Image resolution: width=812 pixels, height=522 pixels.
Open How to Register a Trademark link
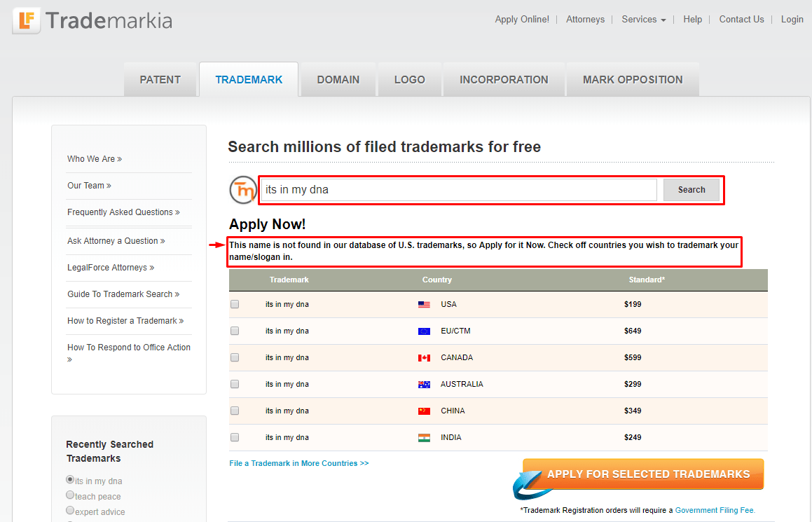pos(125,321)
